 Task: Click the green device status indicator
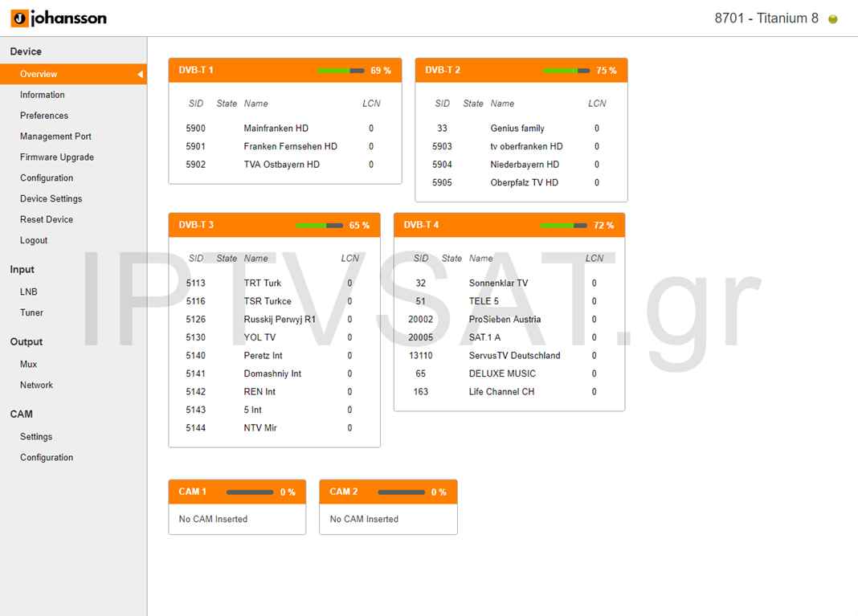[833, 19]
